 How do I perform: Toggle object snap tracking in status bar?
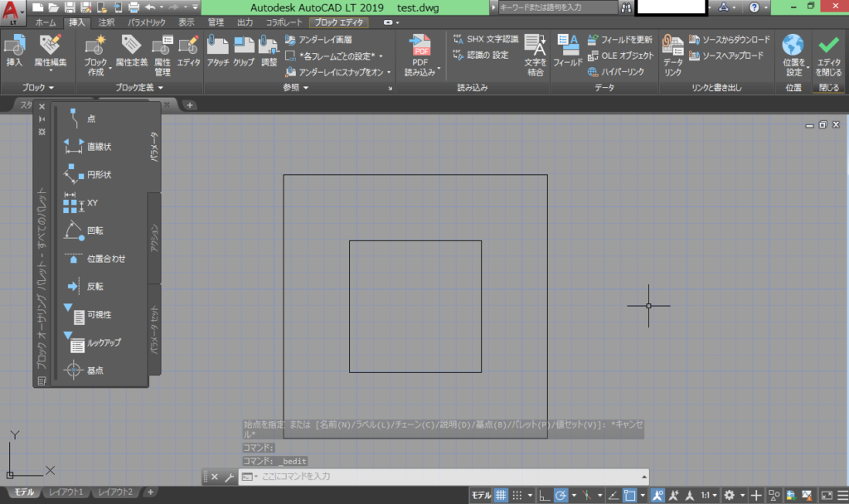(x=614, y=495)
